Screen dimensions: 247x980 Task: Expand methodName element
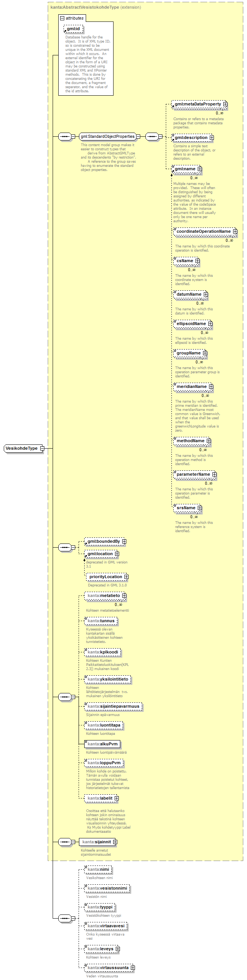pyautogui.click(x=209, y=441)
